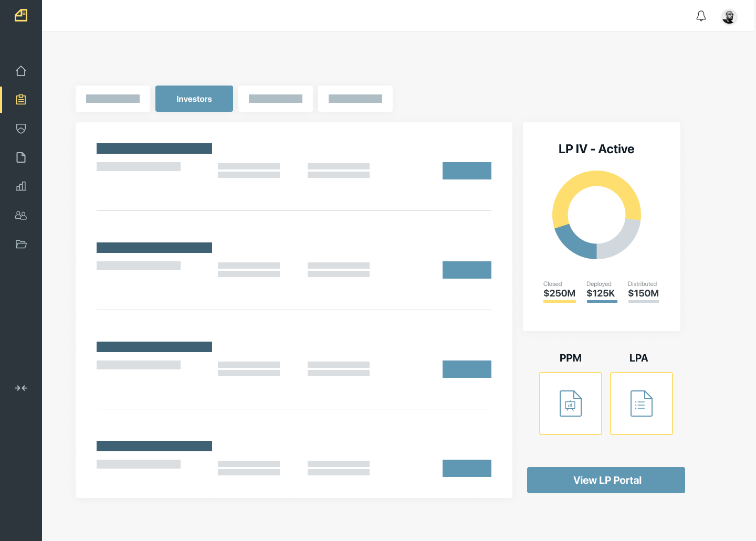Image resolution: width=756 pixels, height=541 pixels.
Task: Switch to the Investors tab
Action: coord(194,99)
